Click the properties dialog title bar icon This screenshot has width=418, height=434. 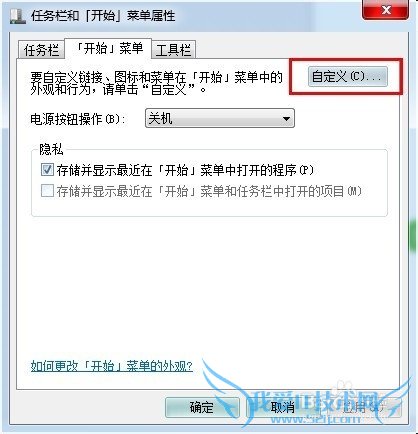[17, 15]
